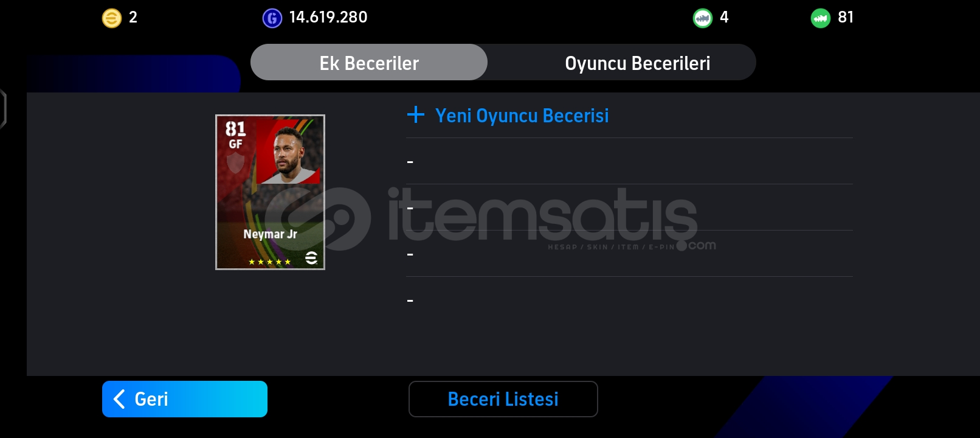This screenshot has width=980, height=438.
Task: Tap the team shield badge on the card
Action: [x=235, y=163]
